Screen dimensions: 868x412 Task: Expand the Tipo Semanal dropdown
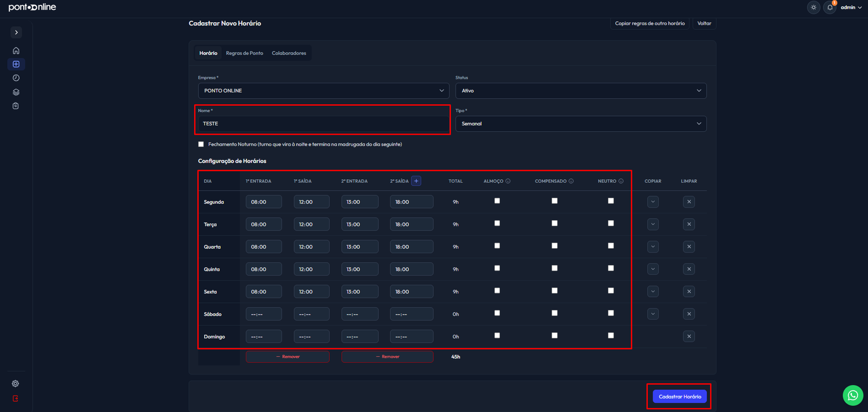(x=581, y=124)
